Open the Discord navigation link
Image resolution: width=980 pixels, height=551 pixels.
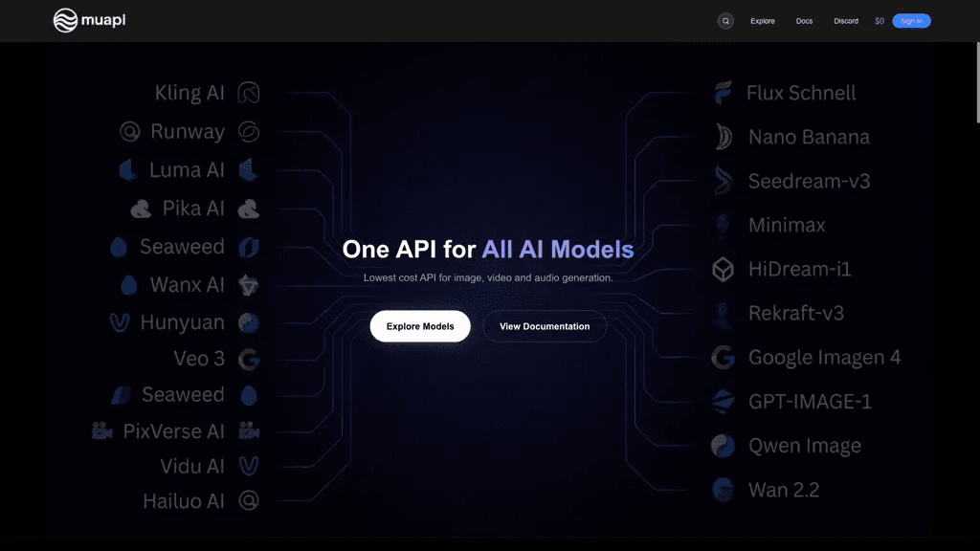tap(846, 21)
